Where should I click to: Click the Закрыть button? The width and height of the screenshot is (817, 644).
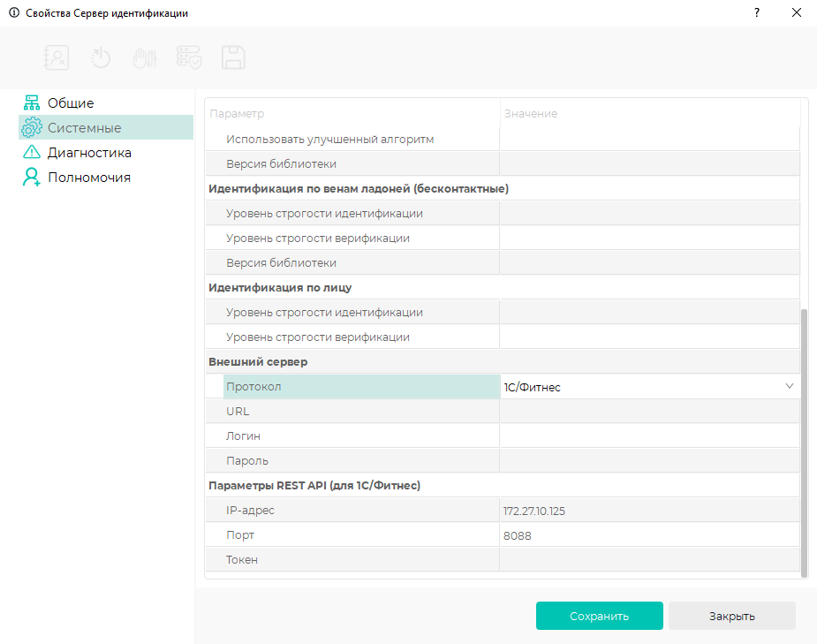pos(731,616)
